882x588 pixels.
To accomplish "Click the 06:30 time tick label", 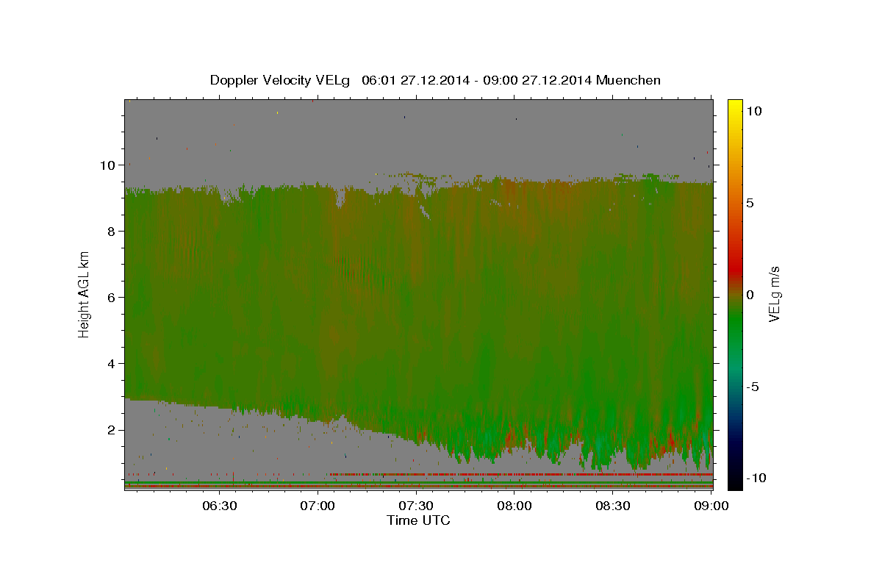I will tap(219, 506).
